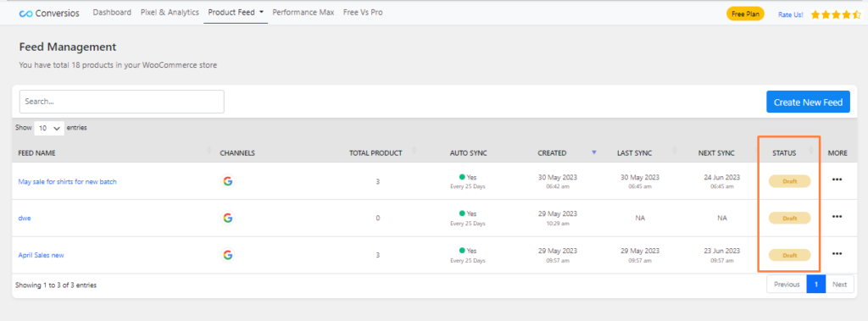868x321 pixels.
Task: Open more options for dwe feed
Action: click(837, 217)
